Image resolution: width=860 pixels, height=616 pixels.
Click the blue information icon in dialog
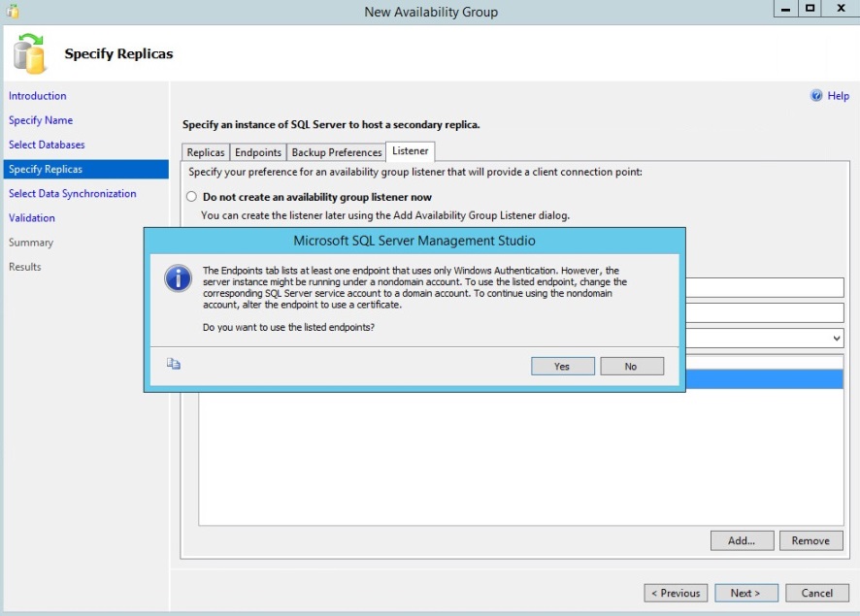pyautogui.click(x=179, y=278)
